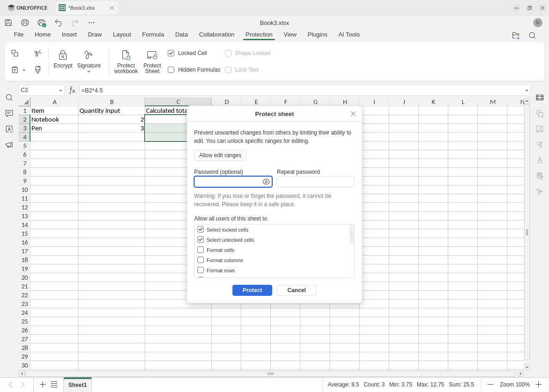Click the Quick print icon
549x392 pixels.
coord(42,23)
